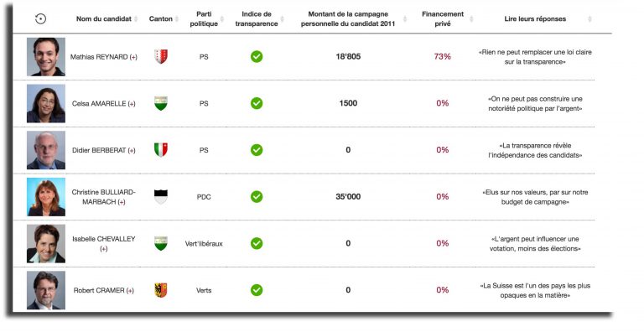
Task: Click the Geneva canton shield for Robert Cramer
Action: (161, 290)
